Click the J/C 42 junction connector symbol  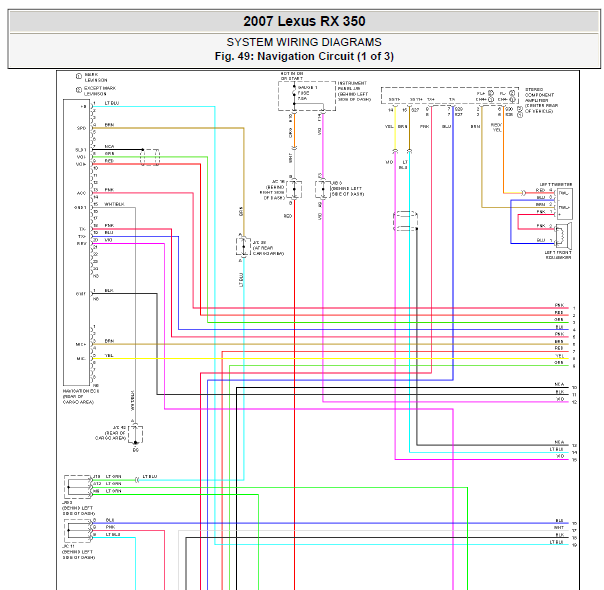[x=135, y=435]
